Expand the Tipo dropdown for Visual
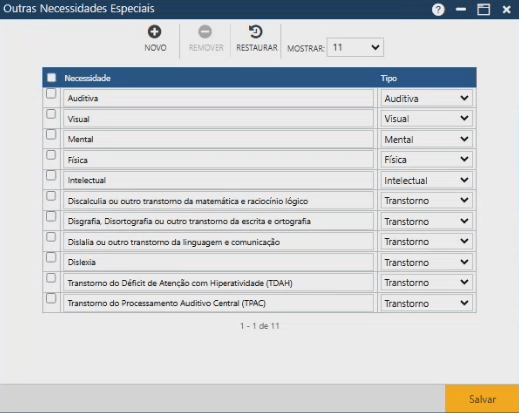The height and width of the screenshot is (413, 519). 426,119
